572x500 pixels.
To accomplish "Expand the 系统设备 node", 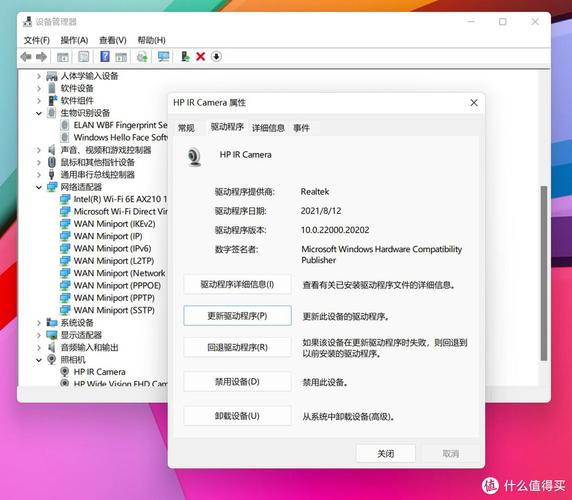I will click(39, 323).
